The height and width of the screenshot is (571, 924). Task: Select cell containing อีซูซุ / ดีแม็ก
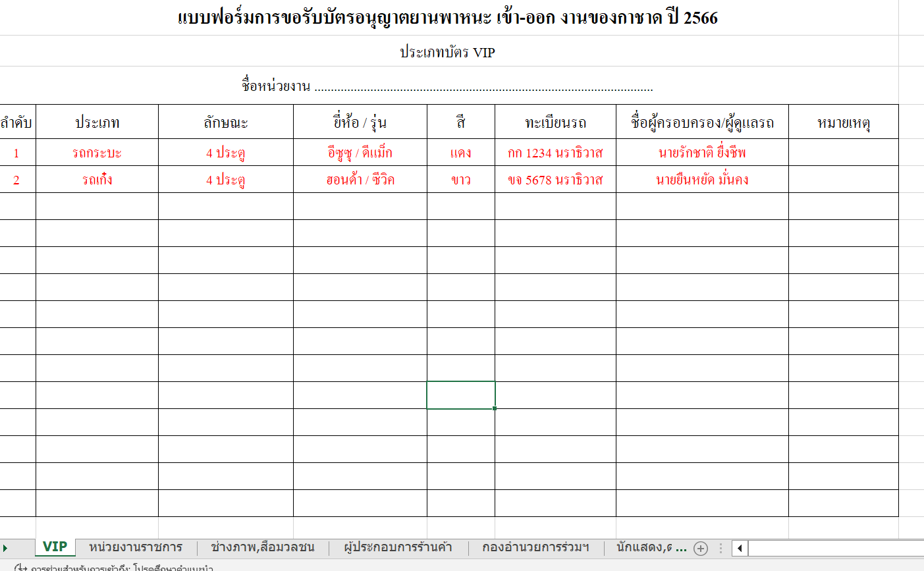[360, 153]
